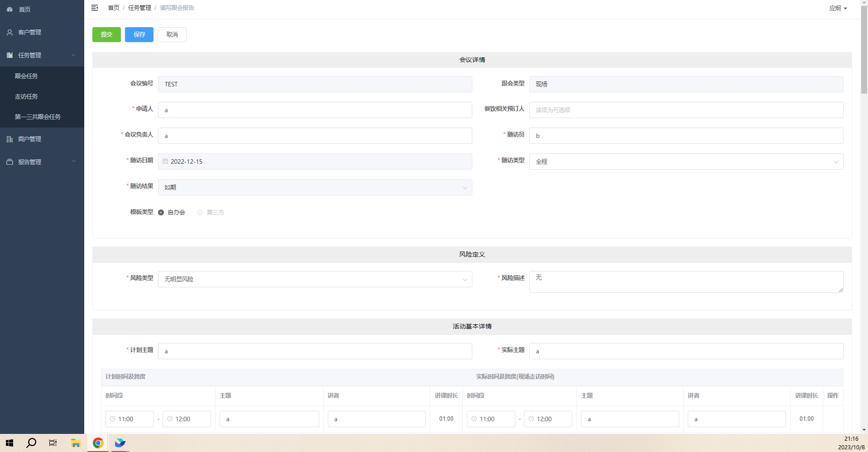Click planned 主题 cell input in table
The width and height of the screenshot is (868, 452).
tap(269, 419)
